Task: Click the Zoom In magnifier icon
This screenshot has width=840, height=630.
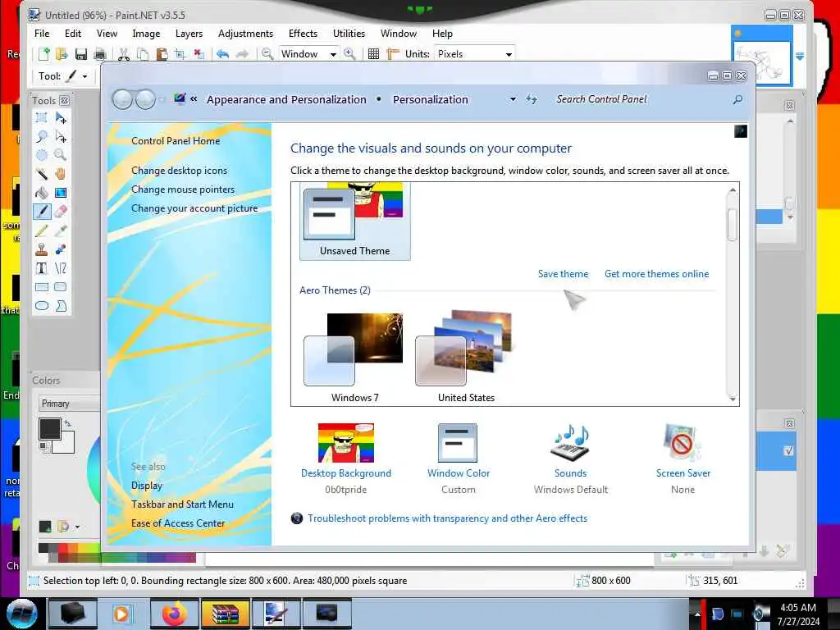Action: [349, 53]
